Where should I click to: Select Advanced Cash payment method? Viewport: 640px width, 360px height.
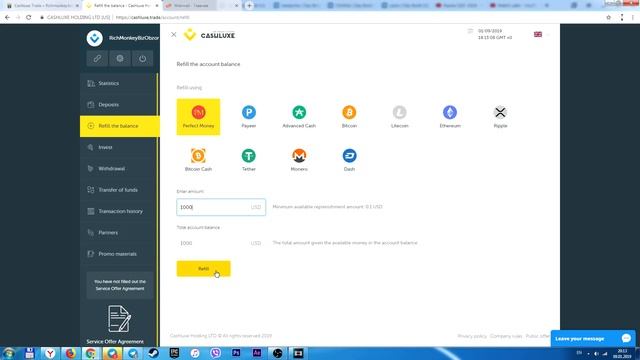[x=299, y=117]
